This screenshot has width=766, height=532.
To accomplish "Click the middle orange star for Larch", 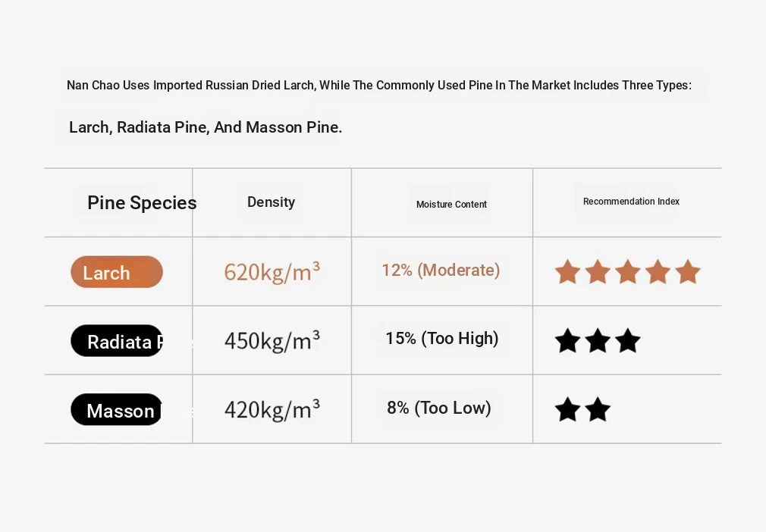I will click(x=628, y=272).
